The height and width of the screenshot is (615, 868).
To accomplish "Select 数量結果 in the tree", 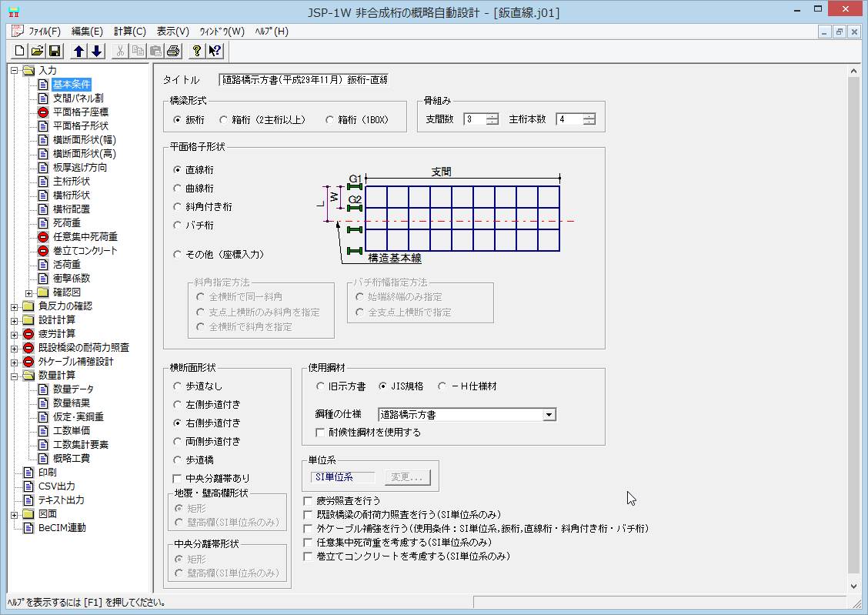I will point(72,403).
